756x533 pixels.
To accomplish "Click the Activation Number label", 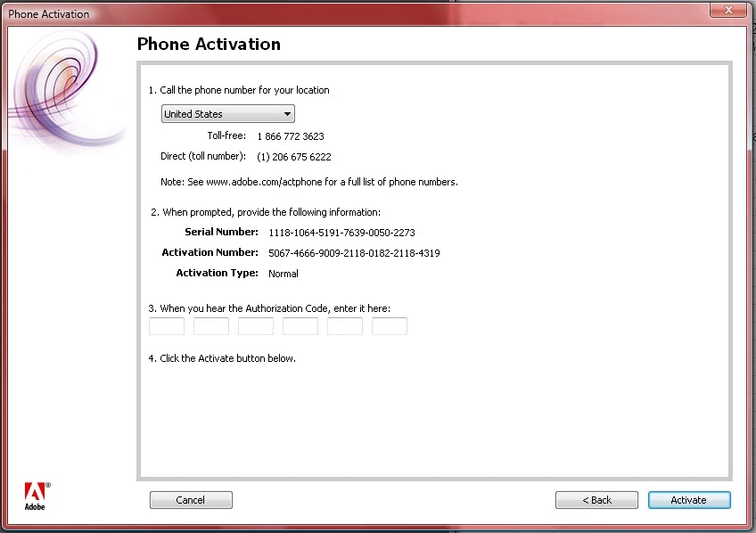I will tap(210, 252).
